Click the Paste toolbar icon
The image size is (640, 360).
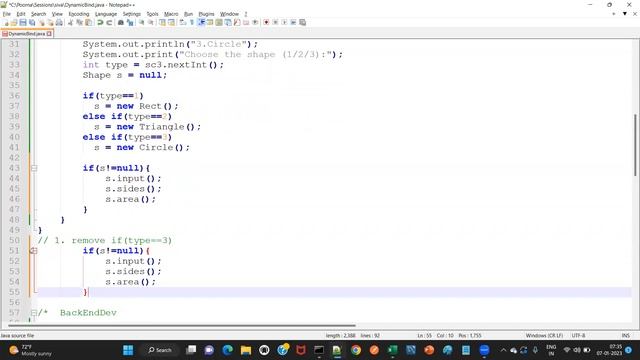pyautogui.click(x=89, y=22)
